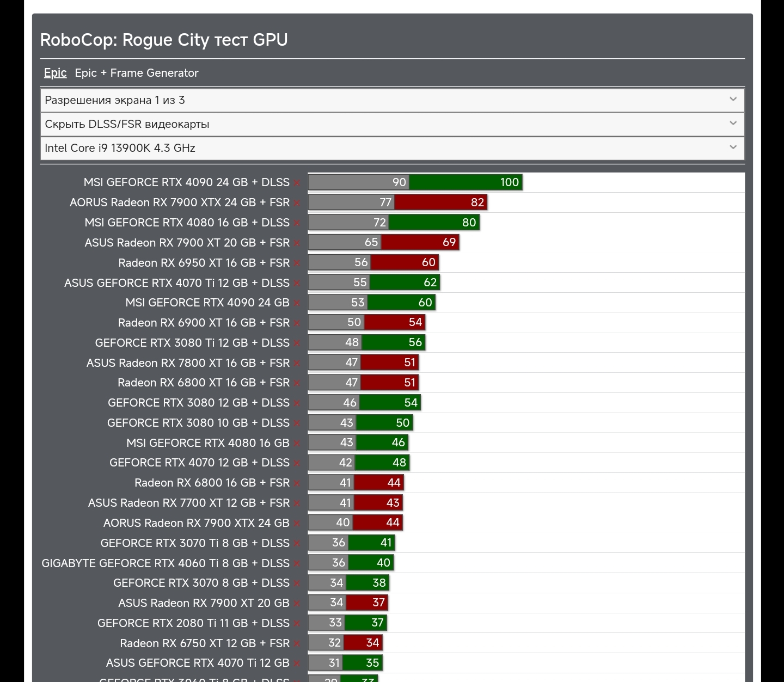This screenshot has width=784, height=682.
Task: Click the red X beside GEFORCE RTX 3080 Ti 12 GB + DLSS
Action: 297,344
